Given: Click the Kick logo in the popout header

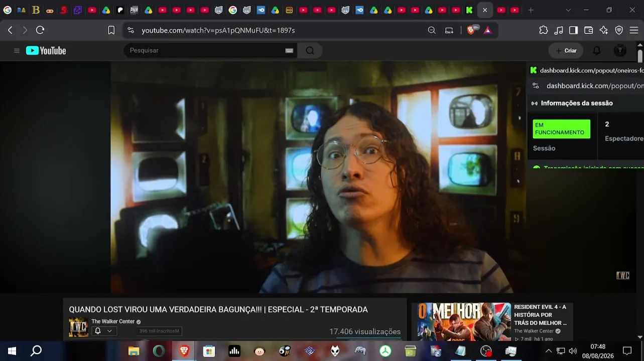Looking at the screenshot, I should (x=534, y=70).
